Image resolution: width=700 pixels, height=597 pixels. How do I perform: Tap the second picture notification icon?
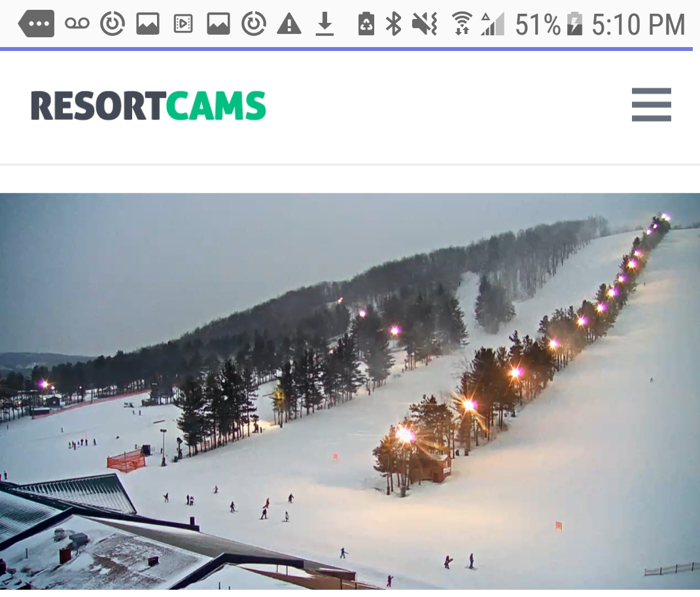coord(219,24)
